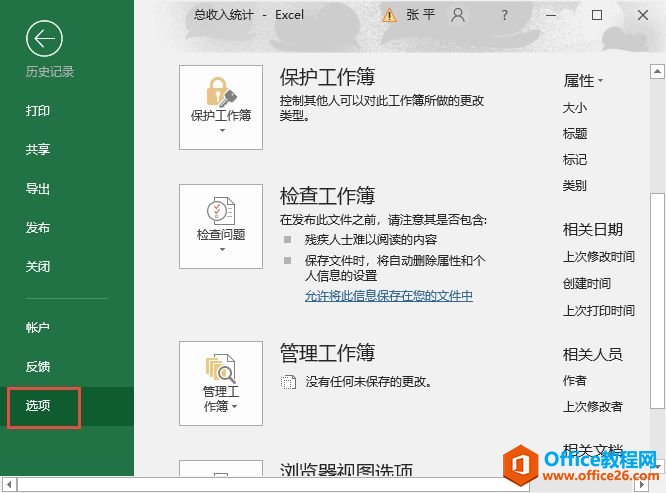666x493 pixels.
Task: Click the 残疾人士难以阅读的内容 bullet text
Action: click(x=371, y=239)
